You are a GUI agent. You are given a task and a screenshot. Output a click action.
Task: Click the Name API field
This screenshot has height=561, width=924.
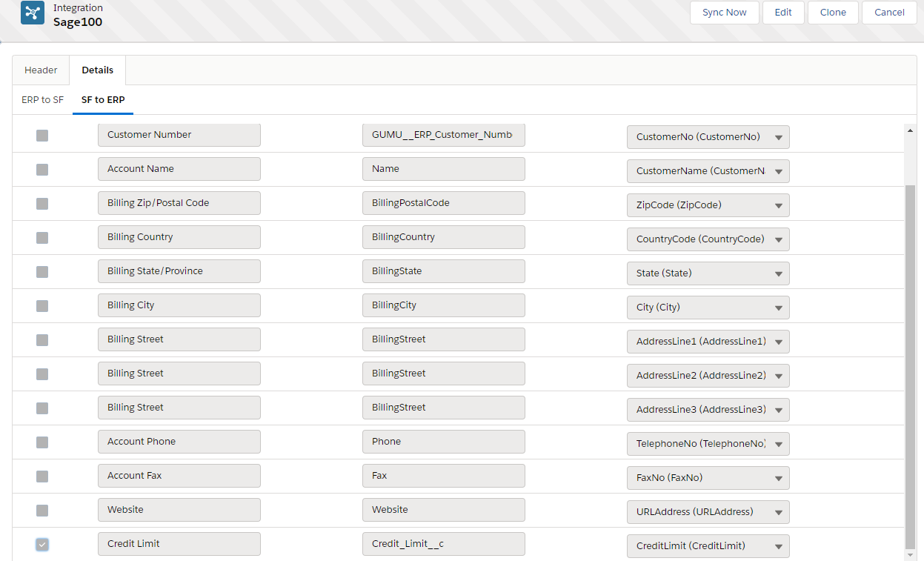(x=443, y=169)
